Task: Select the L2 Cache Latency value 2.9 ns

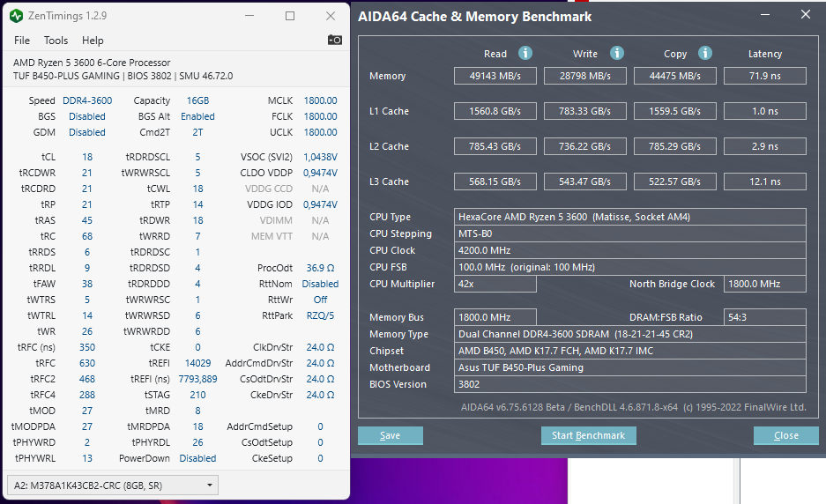Action: [765, 146]
